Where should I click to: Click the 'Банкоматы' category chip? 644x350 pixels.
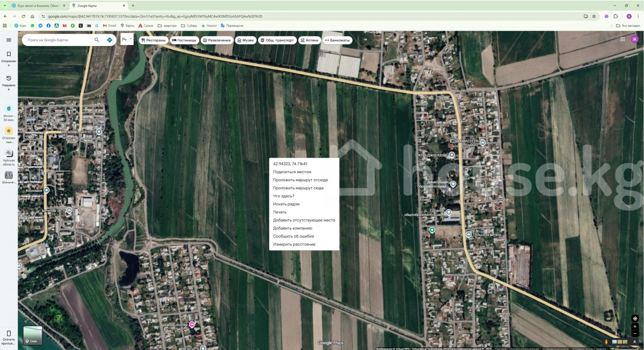pos(337,40)
